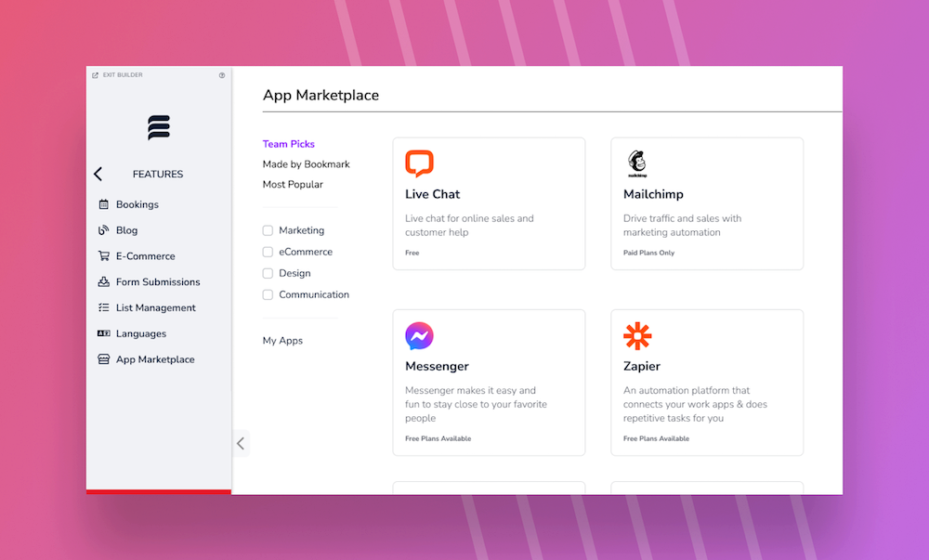Click the Form Submissions inbox icon
The width and height of the screenshot is (929, 560).
[x=104, y=281]
